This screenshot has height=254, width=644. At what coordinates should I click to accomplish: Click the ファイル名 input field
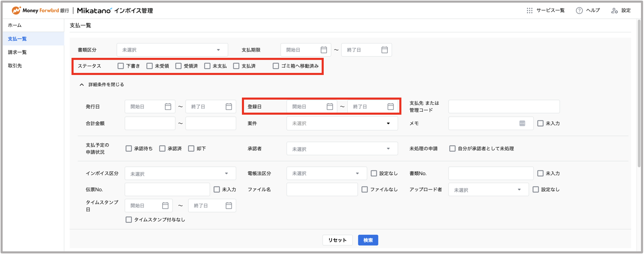point(322,190)
